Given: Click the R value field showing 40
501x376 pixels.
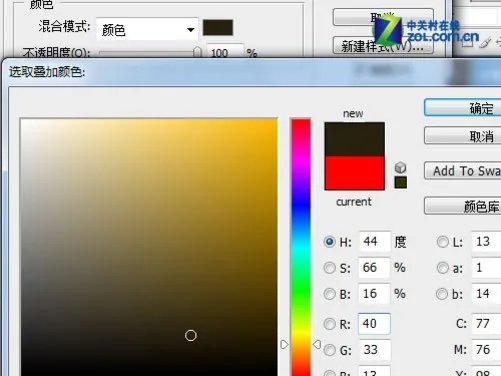Looking at the screenshot, I should click(374, 324).
